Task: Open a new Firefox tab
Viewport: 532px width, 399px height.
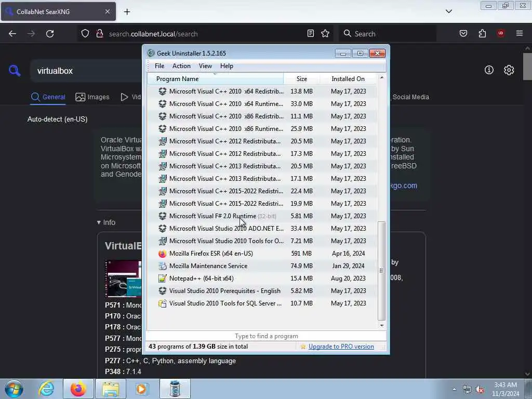Action: [x=127, y=12]
